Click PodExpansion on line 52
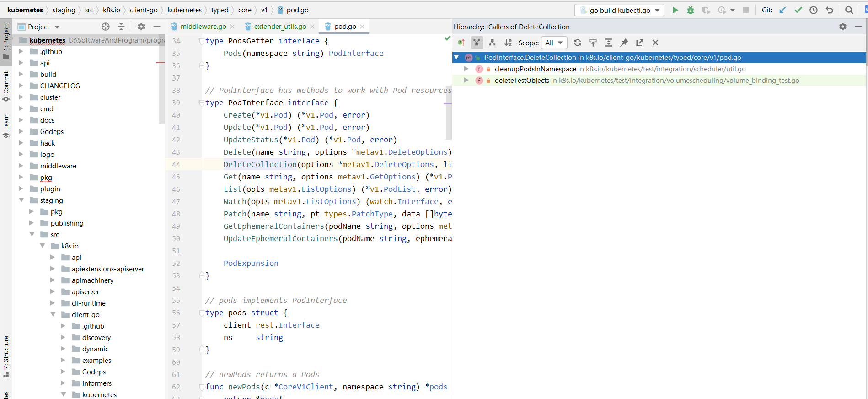868x399 pixels. [251, 263]
